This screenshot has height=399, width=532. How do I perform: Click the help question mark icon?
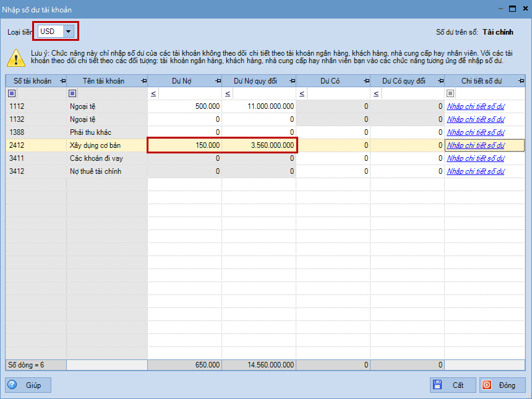(13, 385)
